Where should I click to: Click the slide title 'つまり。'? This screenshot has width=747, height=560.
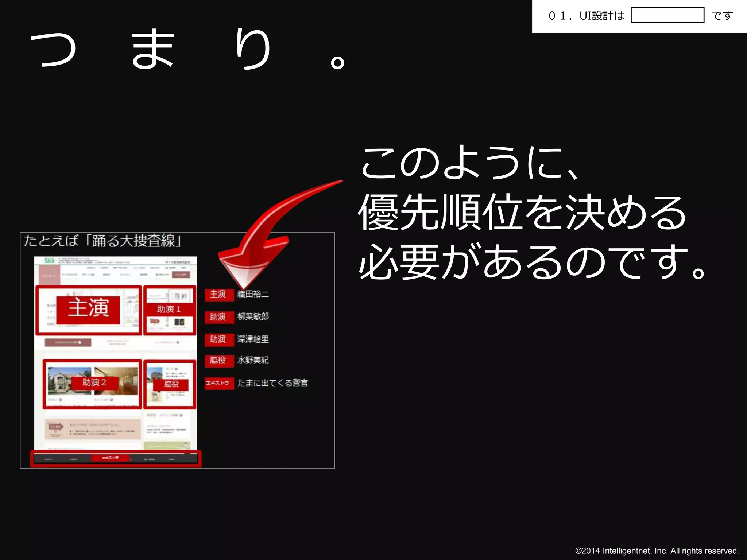(187, 49)
